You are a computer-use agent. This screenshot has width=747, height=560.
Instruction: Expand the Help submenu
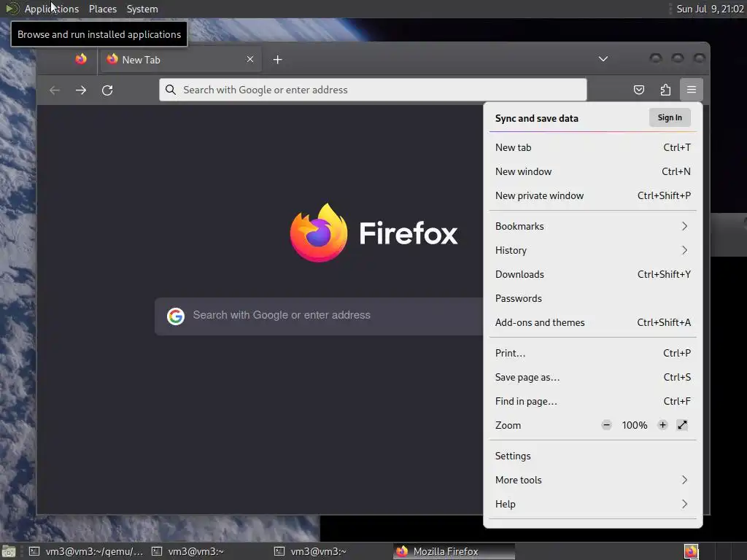(592, 505)
